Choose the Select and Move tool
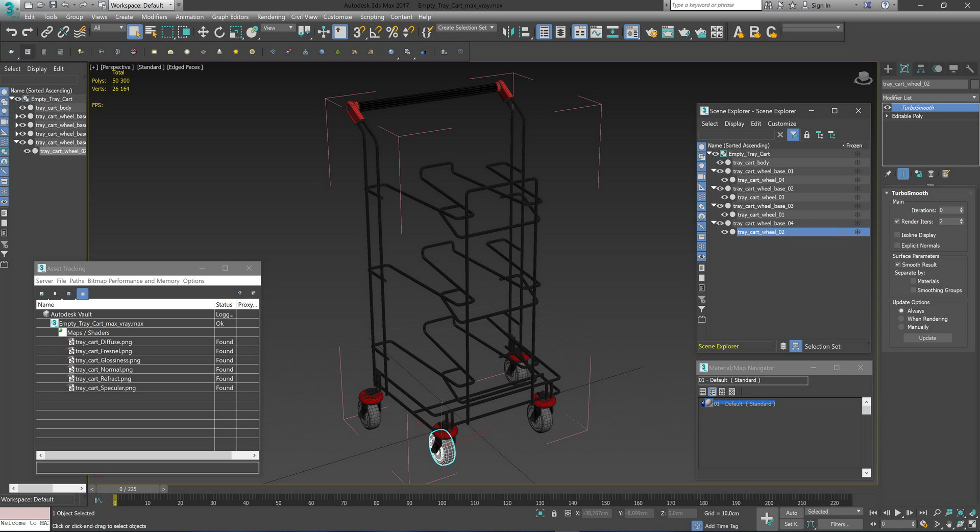980x532 pixels. 203,32
